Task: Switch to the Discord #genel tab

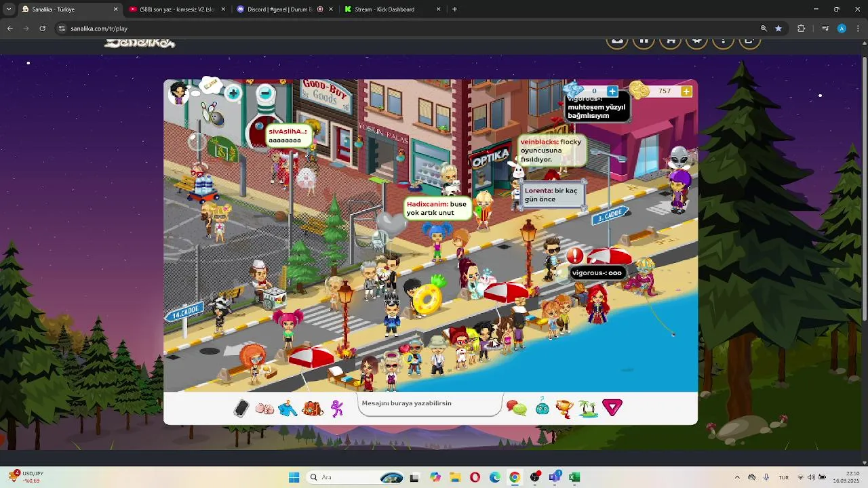Action: pyautogui.click(x=285, y=9)
